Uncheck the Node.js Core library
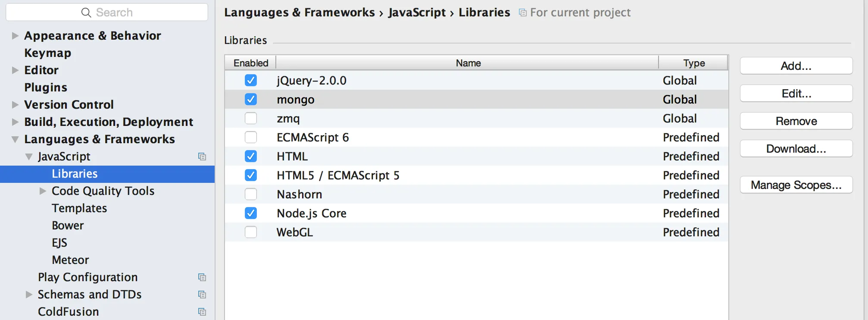Image resolution: width=868 pixels, height=320 pixels. [250, 213]
